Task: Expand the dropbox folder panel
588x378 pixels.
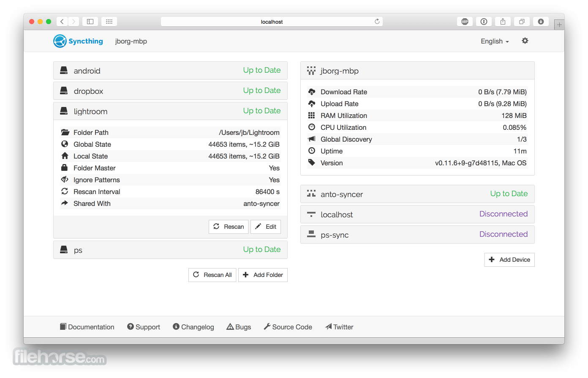Action: tap(170, 91)
